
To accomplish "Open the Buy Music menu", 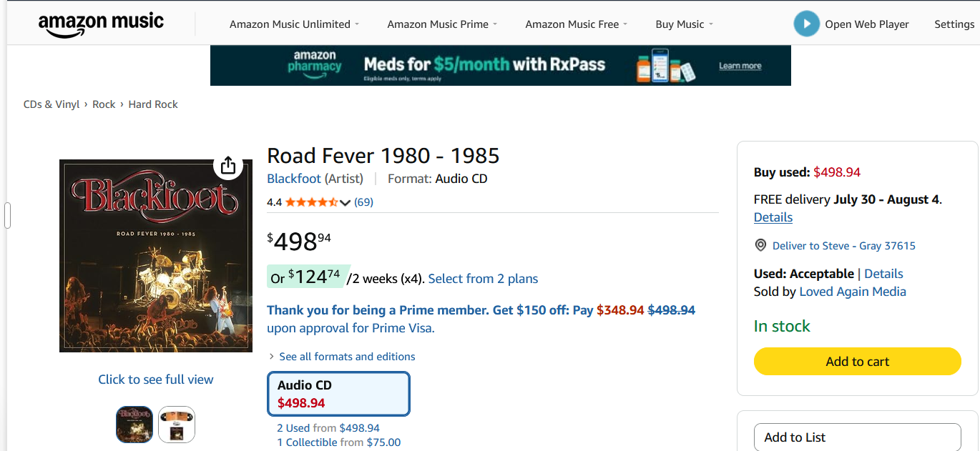I will point(684,24).
